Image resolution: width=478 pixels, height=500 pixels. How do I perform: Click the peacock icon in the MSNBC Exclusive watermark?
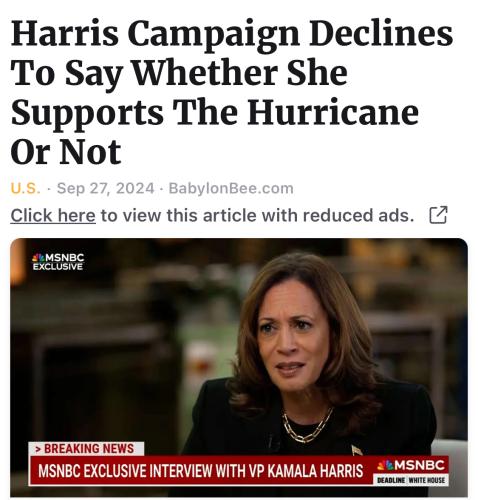[x=38, y=257]
